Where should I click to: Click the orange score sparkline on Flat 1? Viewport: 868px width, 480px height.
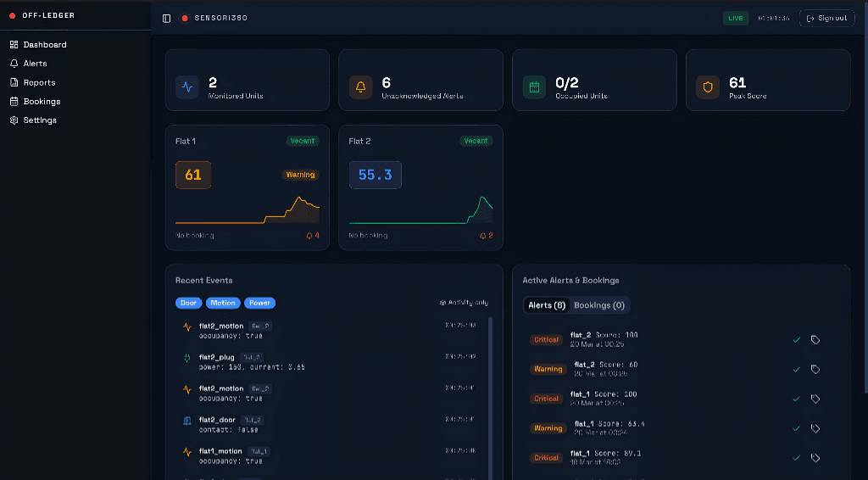click(x=248, y=209)
